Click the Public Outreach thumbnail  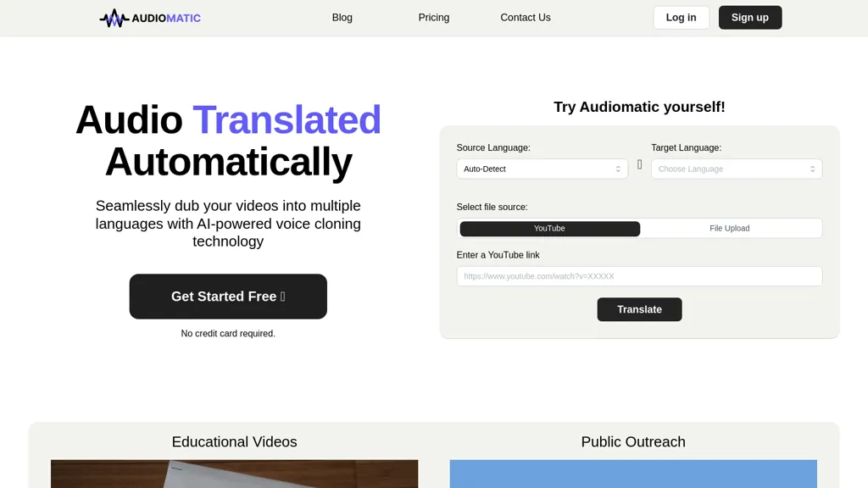pos(633,474)
